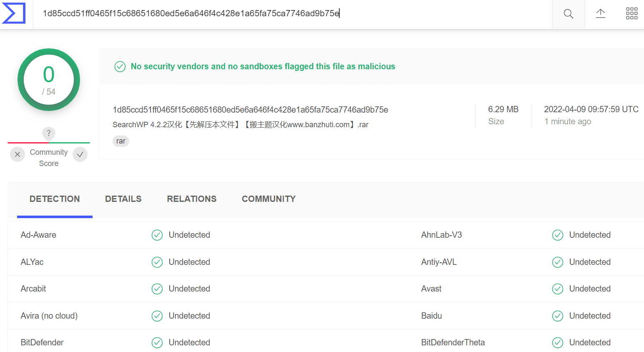
Task: Open the COMMUNITY tab
Action: 269,199
